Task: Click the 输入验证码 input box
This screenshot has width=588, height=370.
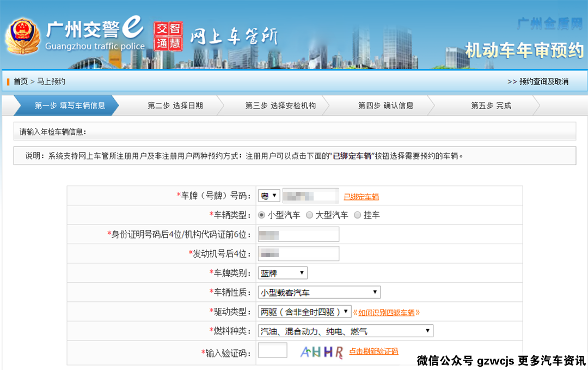Action: 272,351
